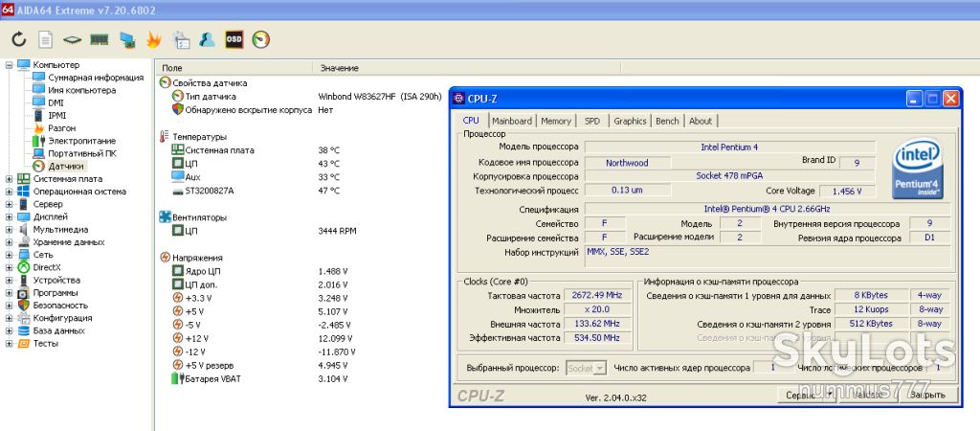Open the OSD panel toolbar icon
Screen dimensions: 980x431
[x=234, y=38]
